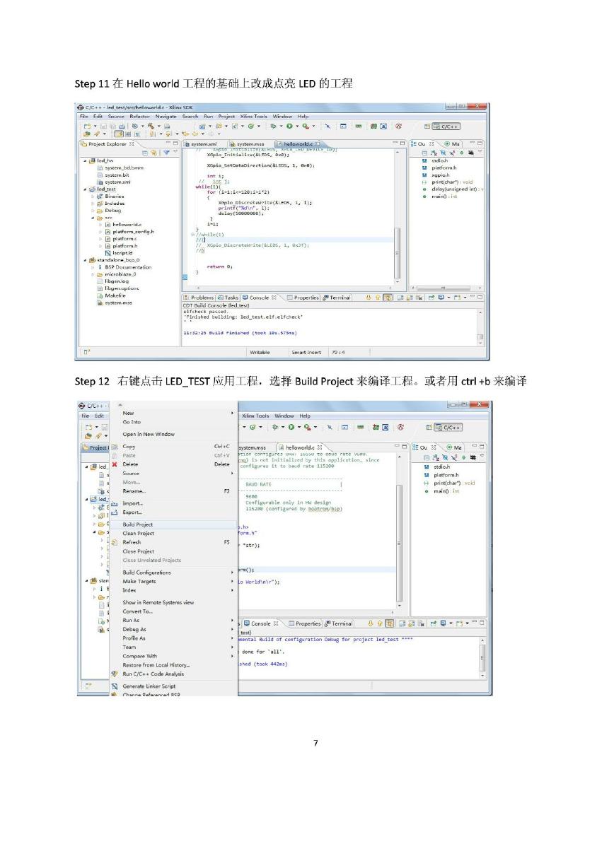
Task: Select Rename... in the context menu
Action: point(172,491)
